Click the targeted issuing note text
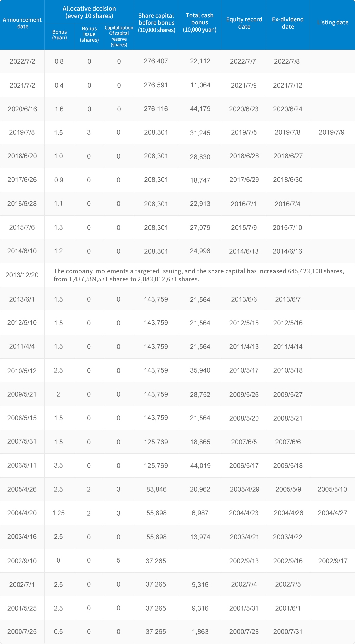This screenshot has width=355, height=644. click(x=199, y=275)
